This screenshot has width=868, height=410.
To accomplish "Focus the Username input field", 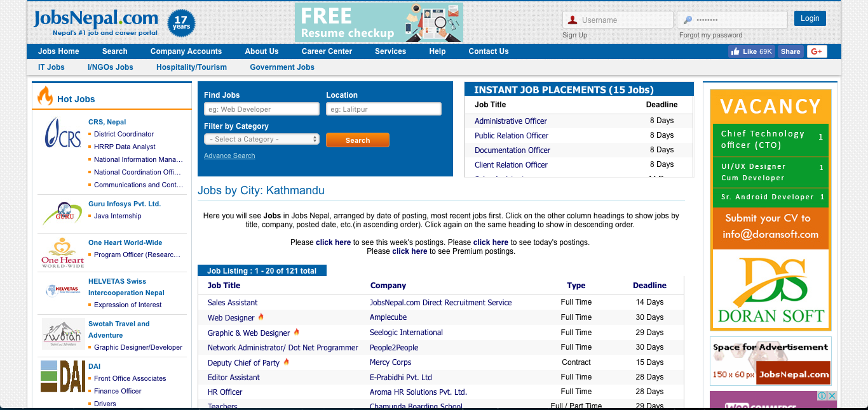I will [618, 20].
